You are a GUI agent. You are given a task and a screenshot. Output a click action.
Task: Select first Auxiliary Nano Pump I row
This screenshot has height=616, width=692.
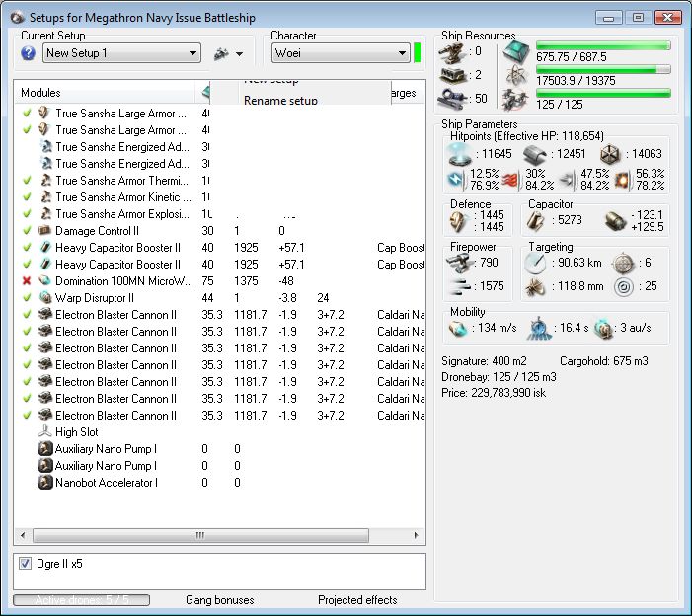point(220,449)
